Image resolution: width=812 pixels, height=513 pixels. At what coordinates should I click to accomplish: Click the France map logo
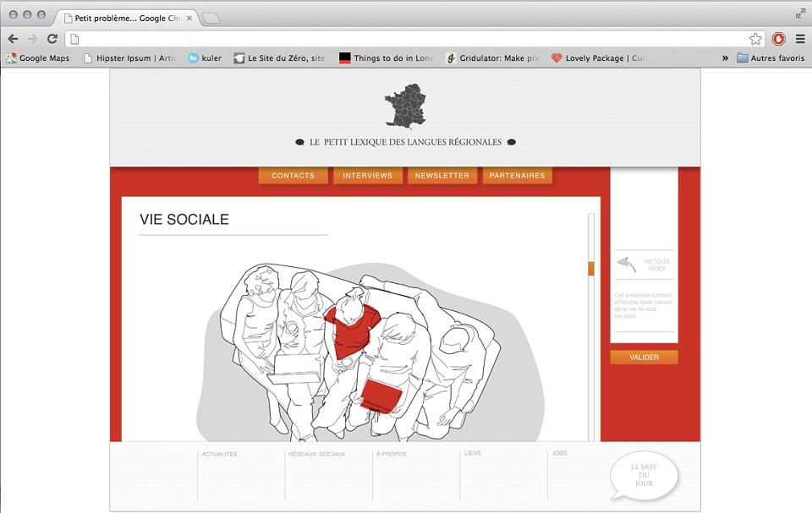coord(405,106)
